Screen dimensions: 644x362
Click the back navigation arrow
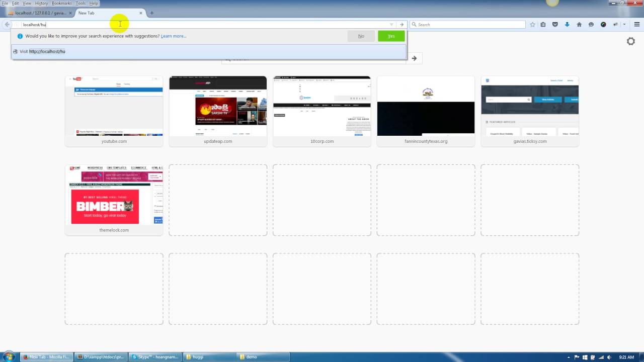7,25
